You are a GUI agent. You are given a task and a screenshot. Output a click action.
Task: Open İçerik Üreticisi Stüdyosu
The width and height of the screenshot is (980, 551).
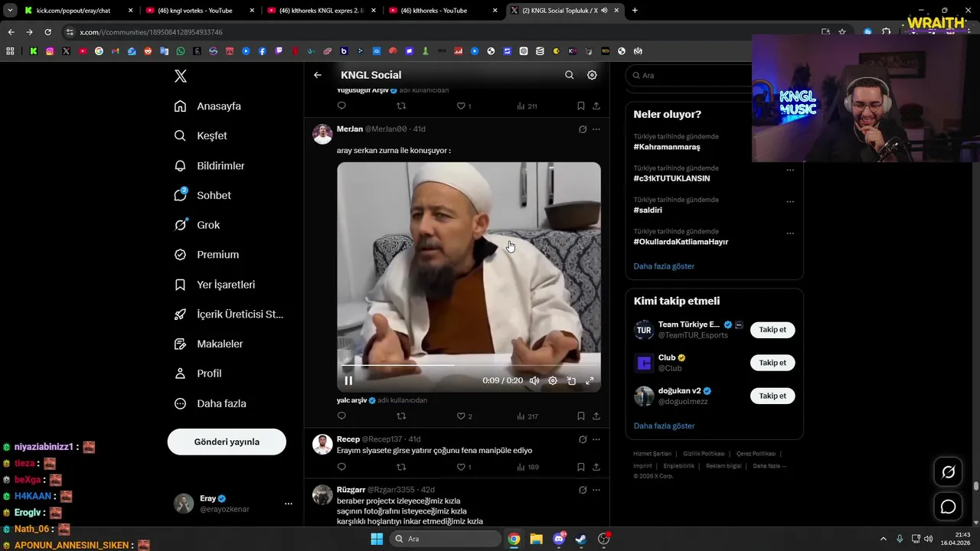pos(228,314)
